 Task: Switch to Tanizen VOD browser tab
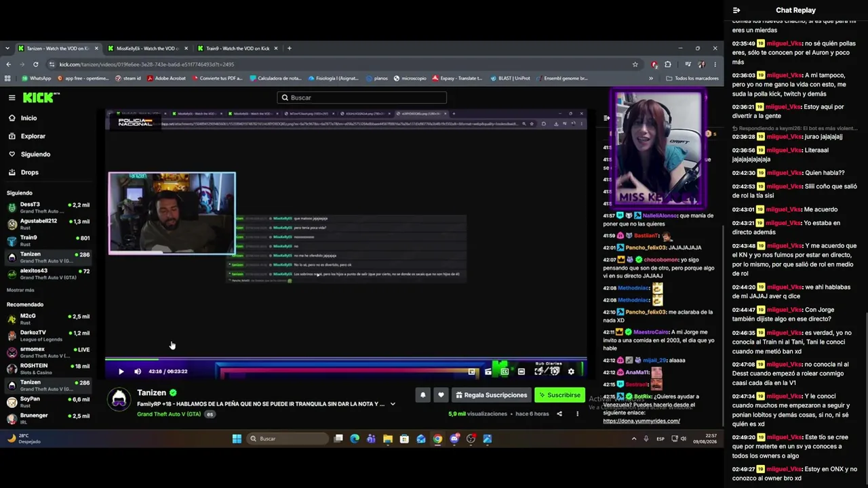58,48
